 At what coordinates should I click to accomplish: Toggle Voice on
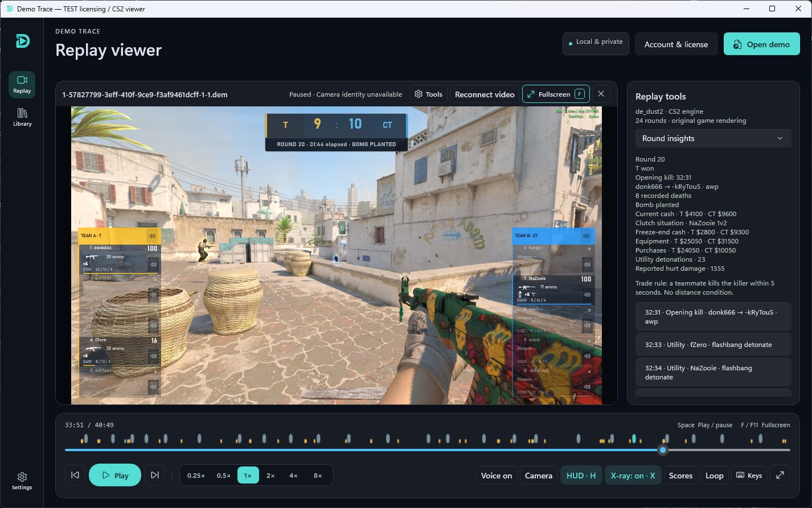click(x=496, y=476)
